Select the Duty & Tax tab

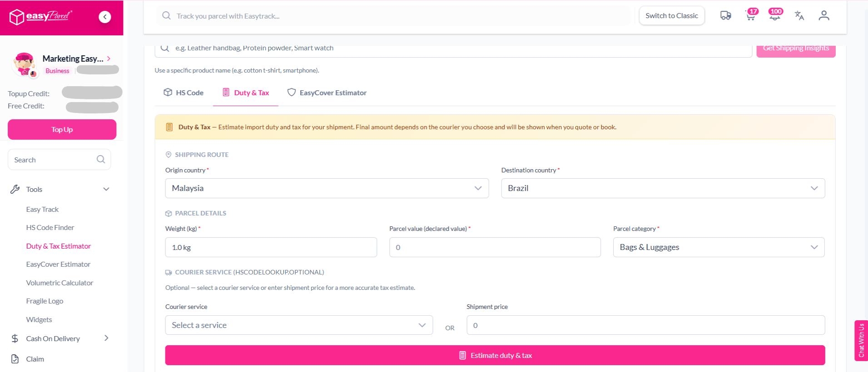coord(246,93)
